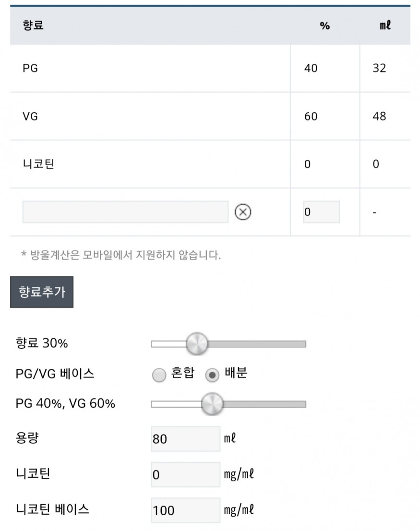Click the ml column header
420x531 pixels.
(x=385, y=25)
